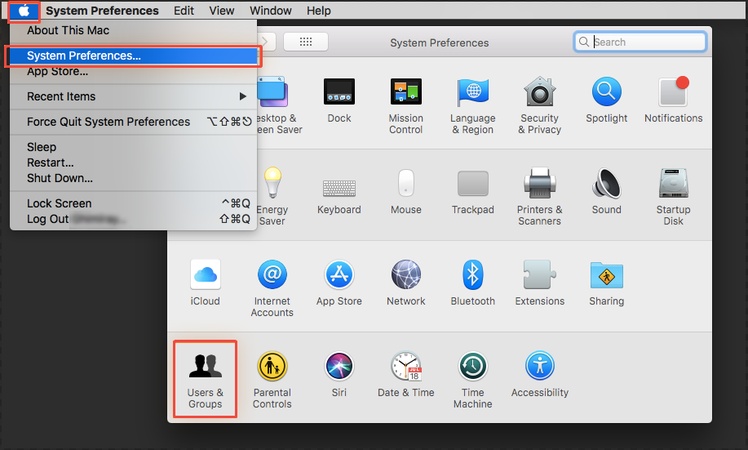Open the View menu
This screenshot has height=450, width=748.
221,10
